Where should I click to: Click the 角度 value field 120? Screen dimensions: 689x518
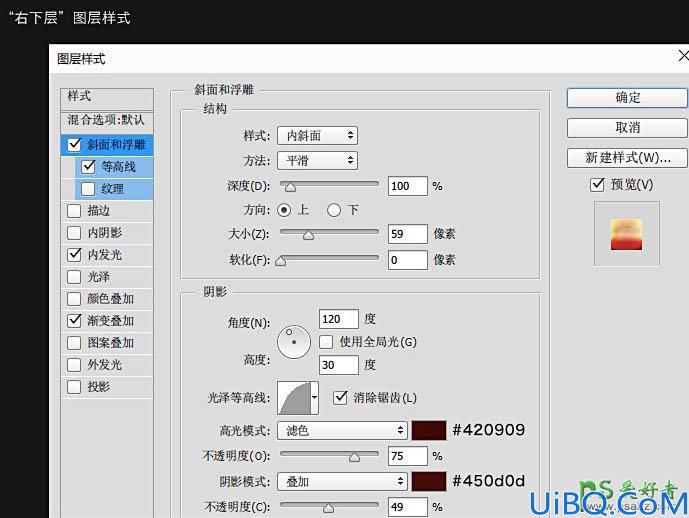339,319
